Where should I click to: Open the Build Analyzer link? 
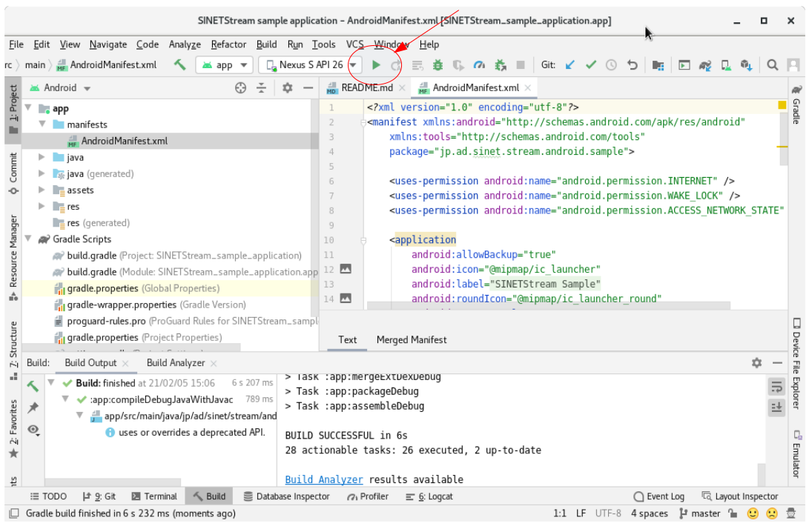(x=324, y=480)
